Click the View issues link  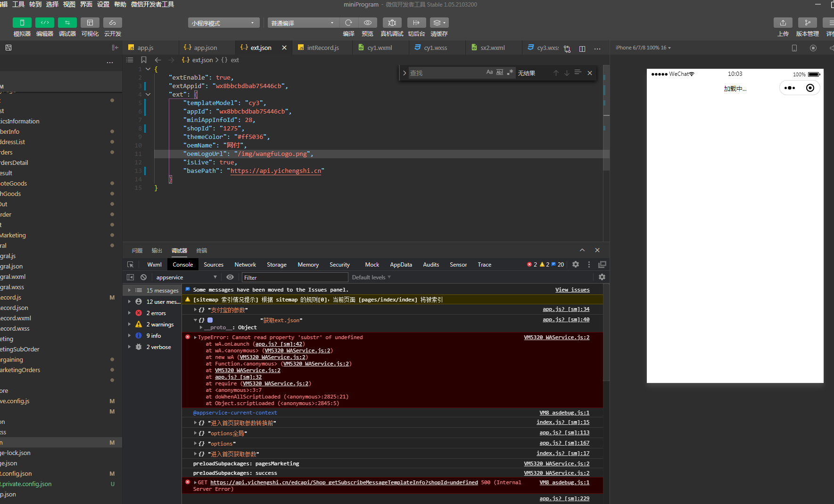(x=572, y=290)
